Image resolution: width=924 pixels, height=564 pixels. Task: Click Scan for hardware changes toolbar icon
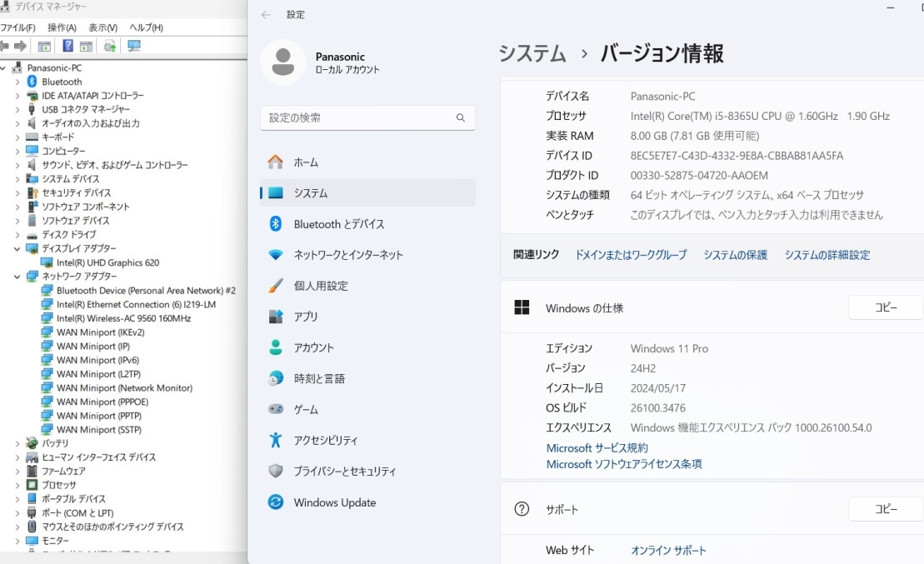(110, 46)
